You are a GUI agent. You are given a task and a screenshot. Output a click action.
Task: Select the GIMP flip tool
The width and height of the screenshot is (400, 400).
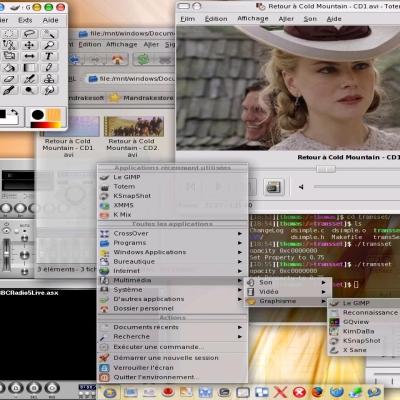(x=30, y=56)
